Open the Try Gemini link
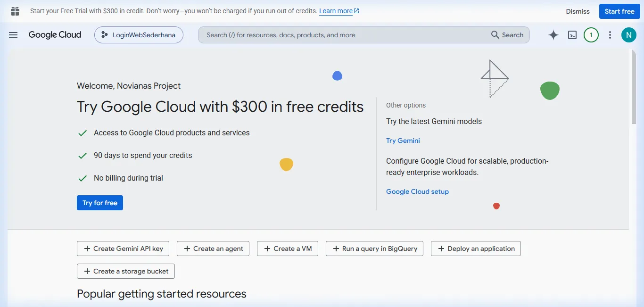 (x=403, y=141)
